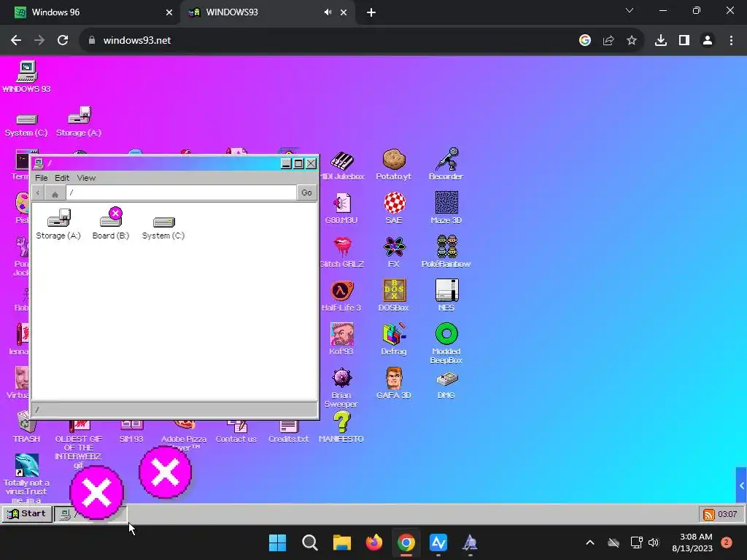Open SIM 93 icon
The width and height of the screenshot is (747, 560).
[x=131, y=432]
